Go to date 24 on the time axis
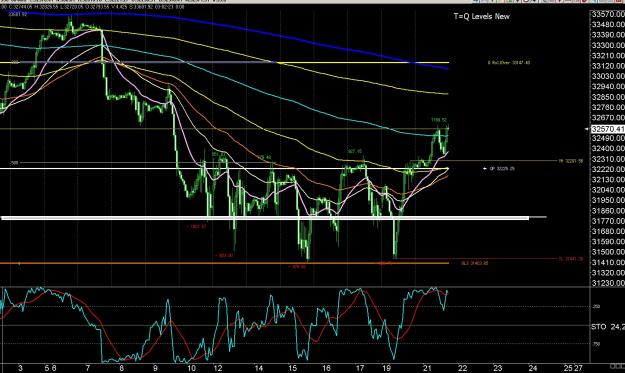 (x=533, y=368)
